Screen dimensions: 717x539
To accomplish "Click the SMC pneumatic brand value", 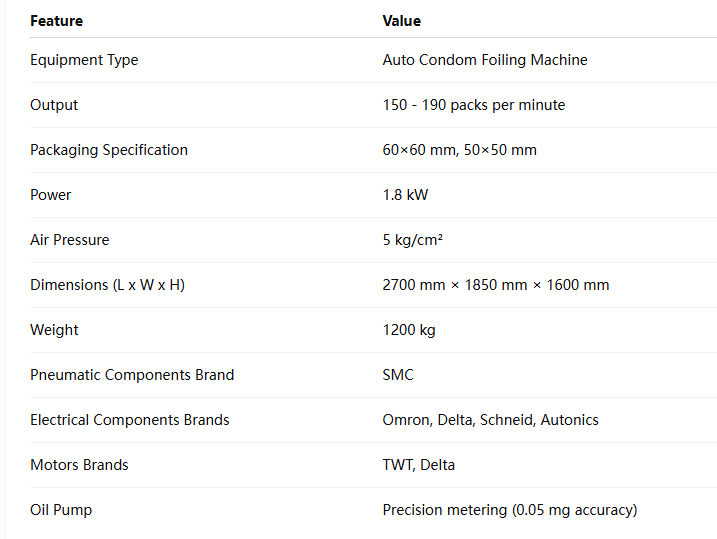I will coord(398,375).
